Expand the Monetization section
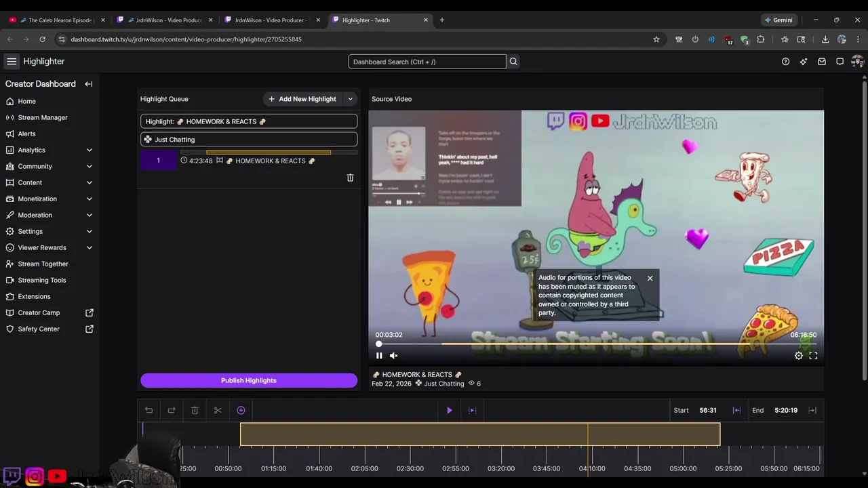This screenshot has width=868, height=488. click(90, 199)
